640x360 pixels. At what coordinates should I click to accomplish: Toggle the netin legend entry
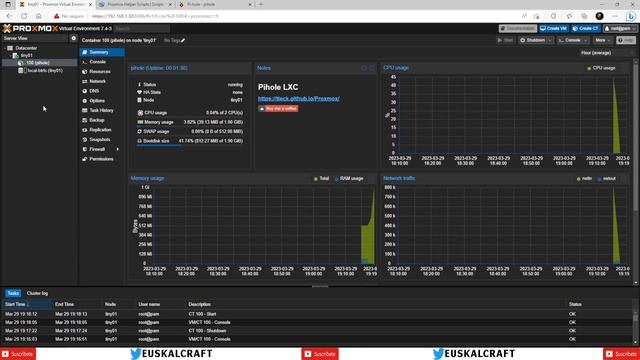coord(584,179)
